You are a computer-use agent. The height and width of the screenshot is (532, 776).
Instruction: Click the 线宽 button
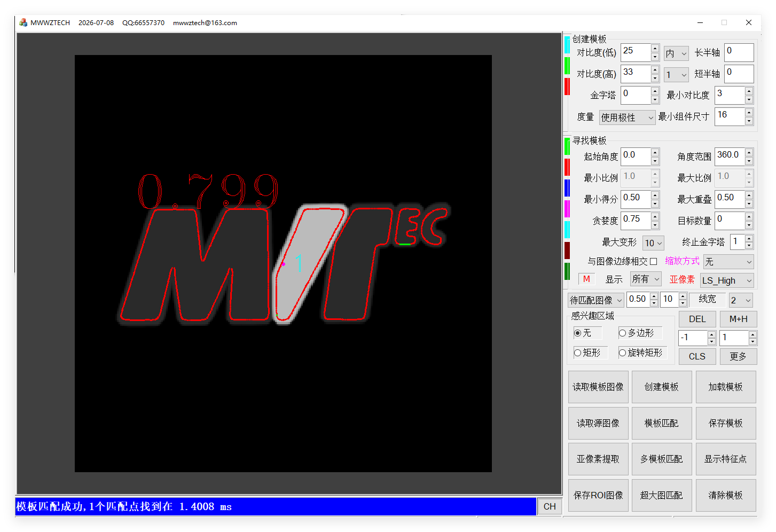click(708, 299)
